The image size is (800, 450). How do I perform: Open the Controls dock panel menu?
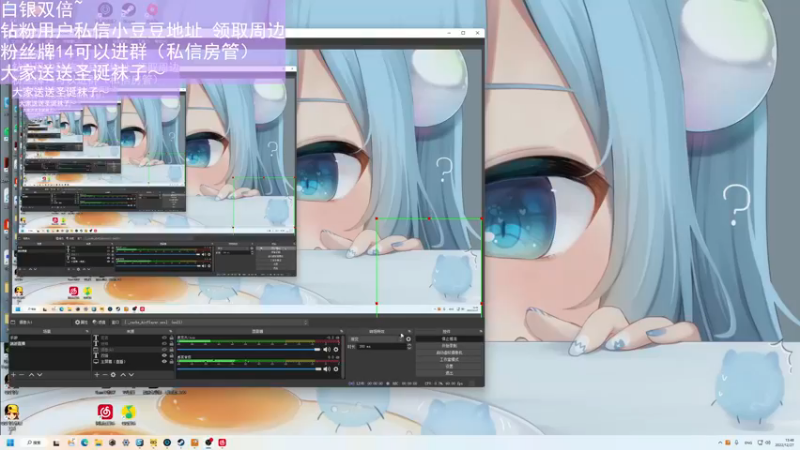pos(481,332)
